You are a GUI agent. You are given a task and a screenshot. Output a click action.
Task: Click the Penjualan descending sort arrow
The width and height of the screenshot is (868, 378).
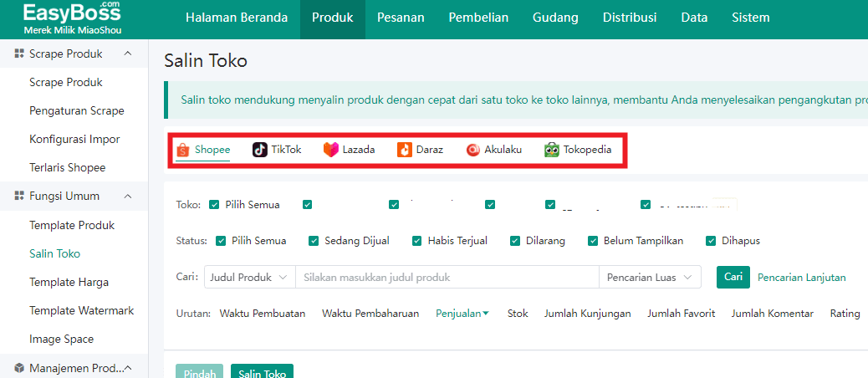[486, 314]
